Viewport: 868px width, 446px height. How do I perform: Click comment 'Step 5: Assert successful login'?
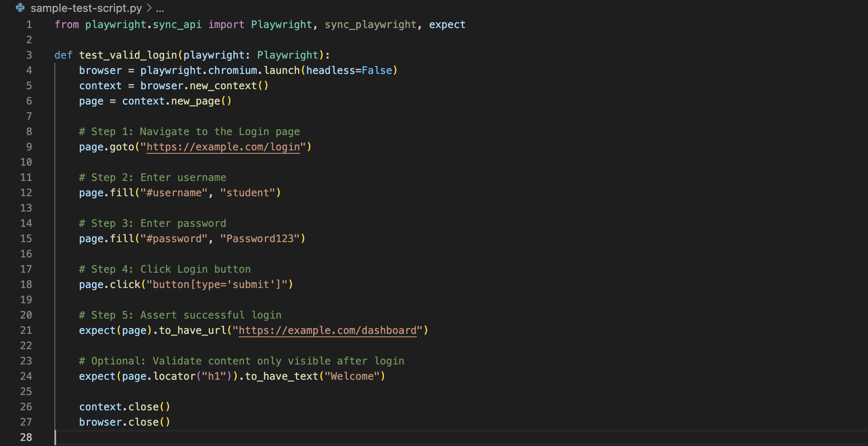180,315
